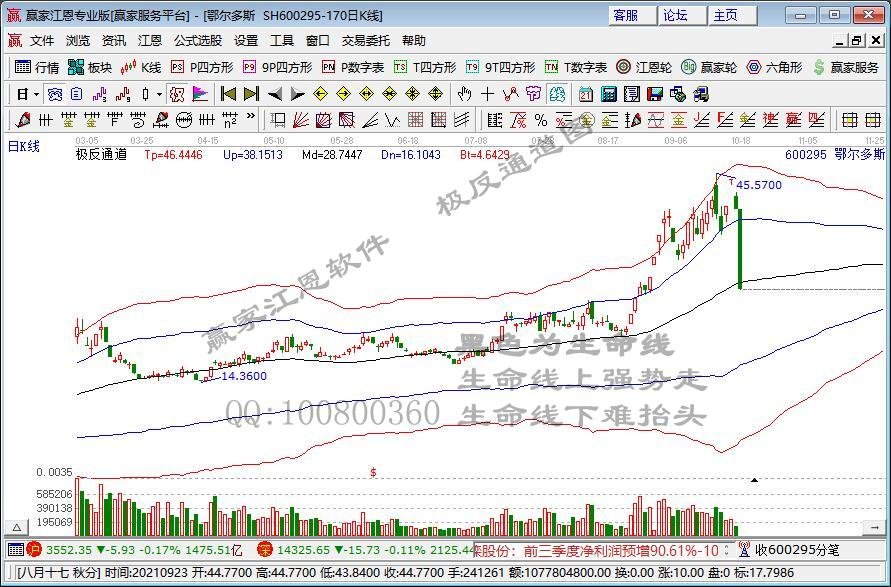Viewport: 891px width, 587px height.
Task: Open the P数字表 tool
Action: pos(353,68)
